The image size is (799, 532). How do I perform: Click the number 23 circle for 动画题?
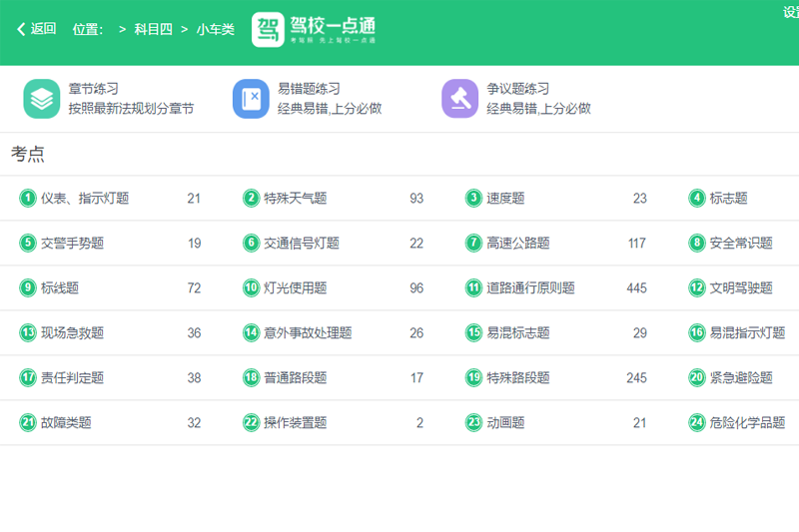[x=473, y=423]
